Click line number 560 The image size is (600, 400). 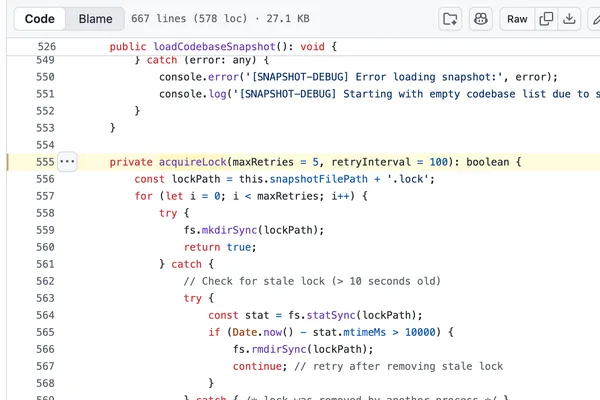[x=45, y=247]
